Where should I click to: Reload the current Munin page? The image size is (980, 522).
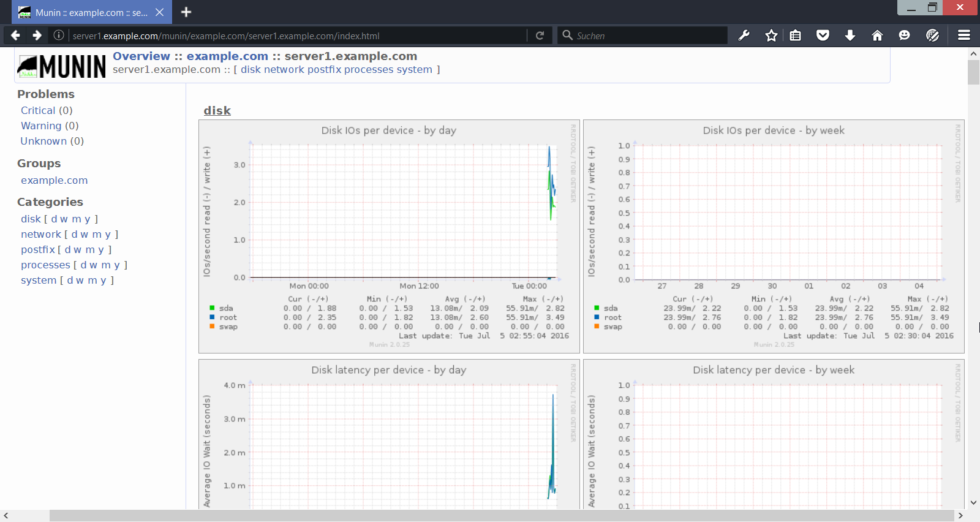[x=540, y=36]
